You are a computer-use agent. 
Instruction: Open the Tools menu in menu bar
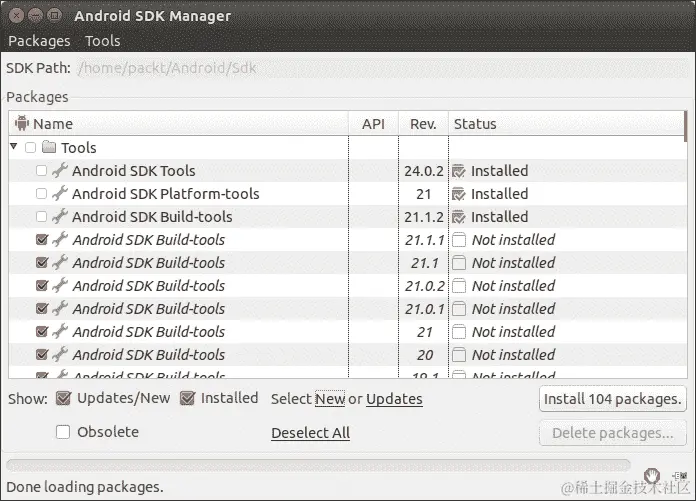(103, 41)
